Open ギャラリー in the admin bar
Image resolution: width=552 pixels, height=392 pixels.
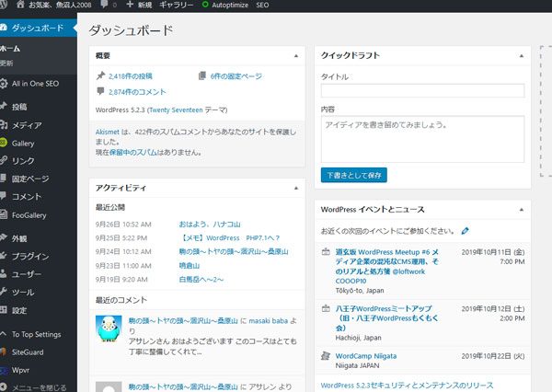tap(177, 5)
